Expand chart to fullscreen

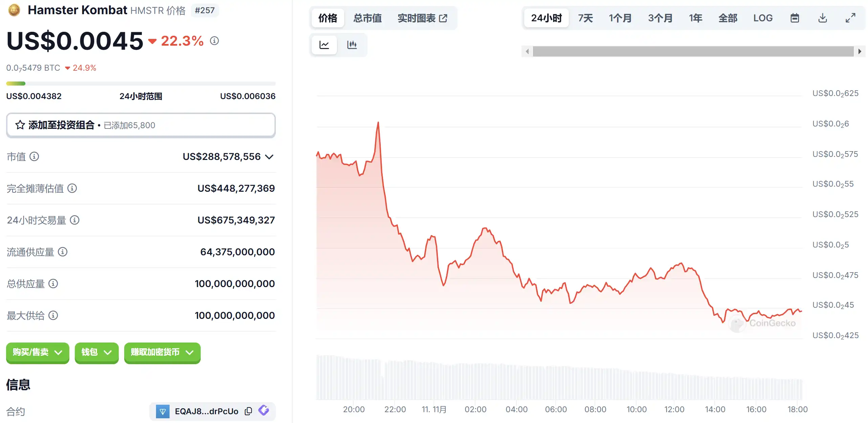[x=850, y=18]
